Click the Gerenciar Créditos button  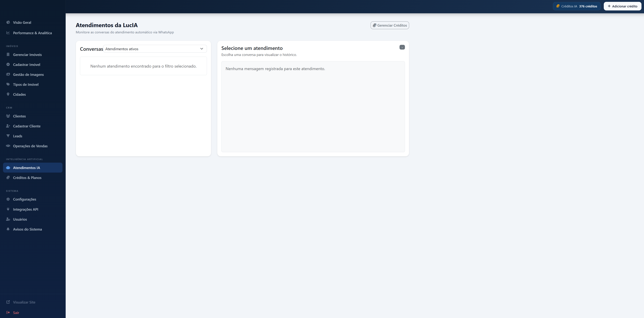coord(389,25)
